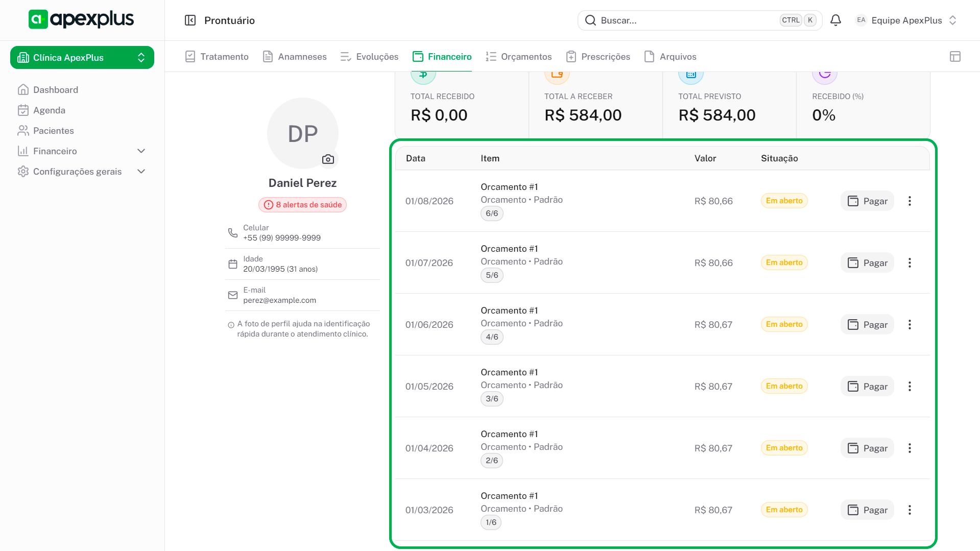Go to the Prescrições tab
Screen dimensions: 980x551
coord(598,57)
